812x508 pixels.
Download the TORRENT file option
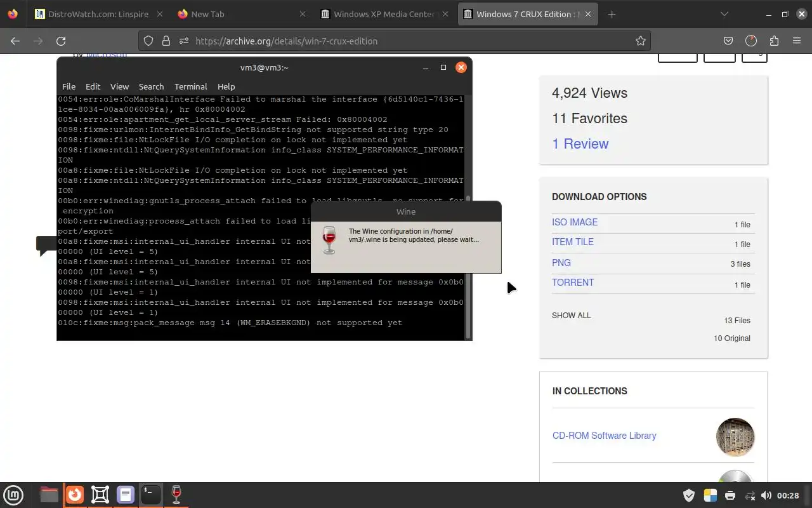point(573,283)
